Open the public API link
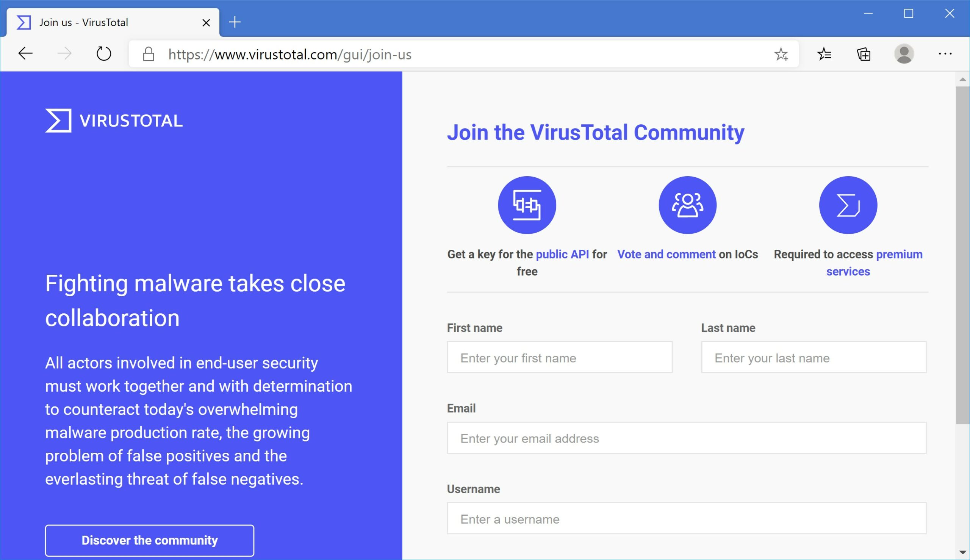Screen dimensions: 970x560 562,254
